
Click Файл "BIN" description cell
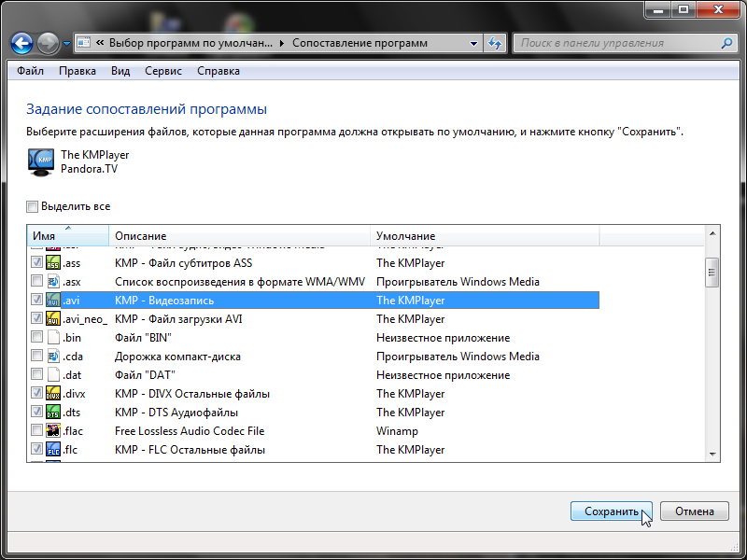click(143, 337)
